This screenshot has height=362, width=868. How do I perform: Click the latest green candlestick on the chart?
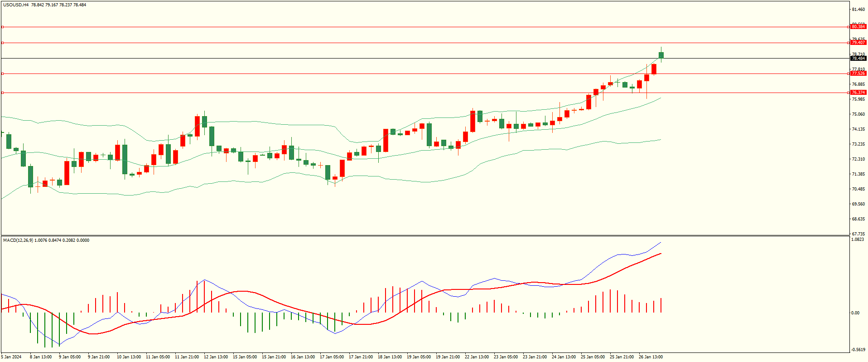pos(661,55)
